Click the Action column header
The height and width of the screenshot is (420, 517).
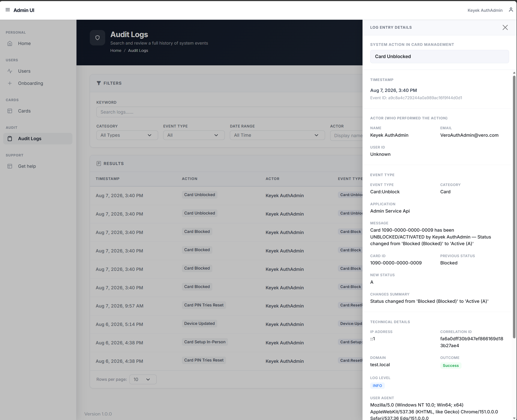(189, 179)
